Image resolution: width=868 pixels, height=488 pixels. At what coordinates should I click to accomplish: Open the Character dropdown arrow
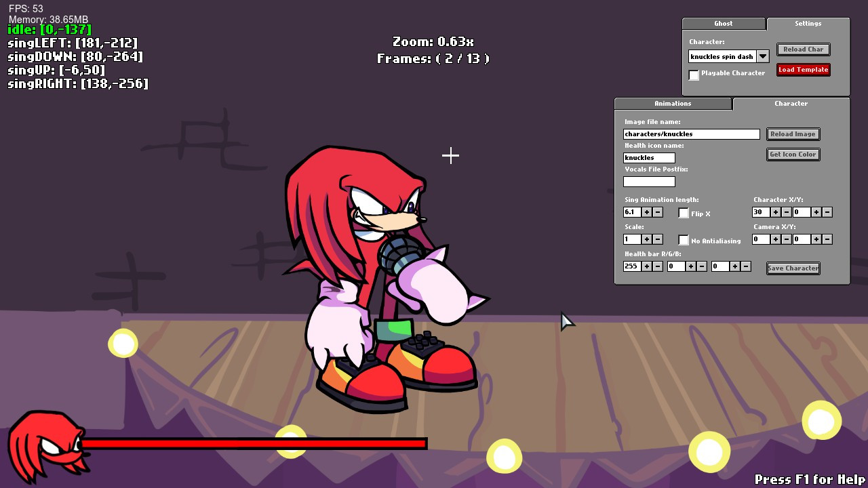[763, 56]
